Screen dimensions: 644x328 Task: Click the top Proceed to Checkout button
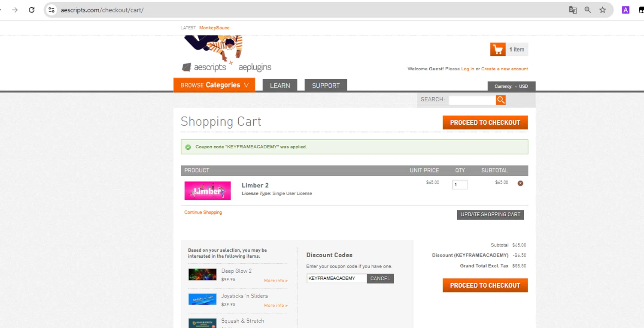pos(485,123)
